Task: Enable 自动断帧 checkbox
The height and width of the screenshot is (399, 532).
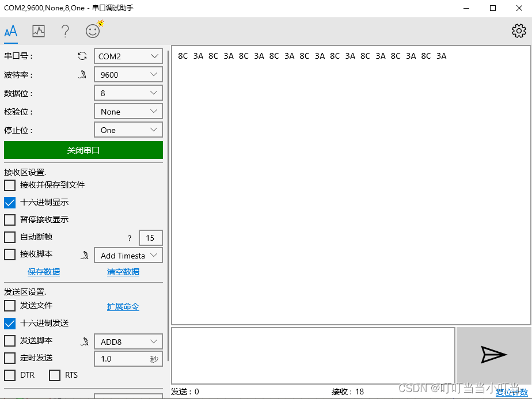Action: coord(10,237)
